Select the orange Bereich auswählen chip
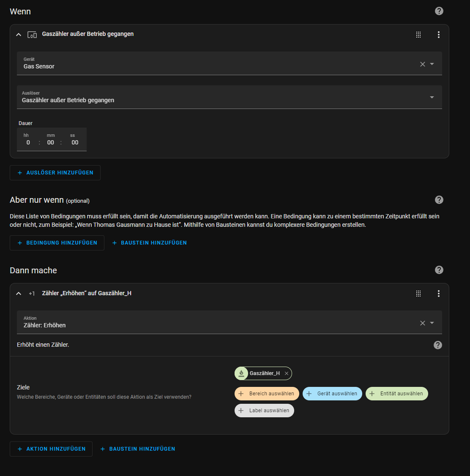Screen dimensions: 470x476 (267, 394)
